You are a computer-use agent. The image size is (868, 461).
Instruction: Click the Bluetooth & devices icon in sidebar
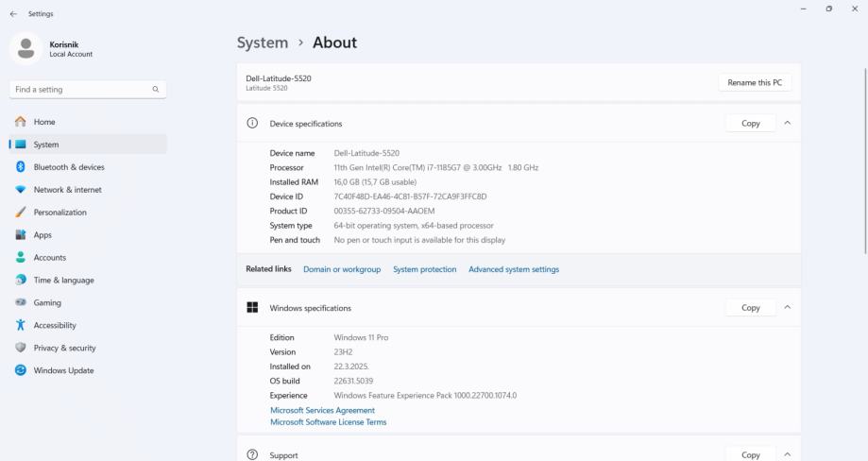tap(21, 167)
